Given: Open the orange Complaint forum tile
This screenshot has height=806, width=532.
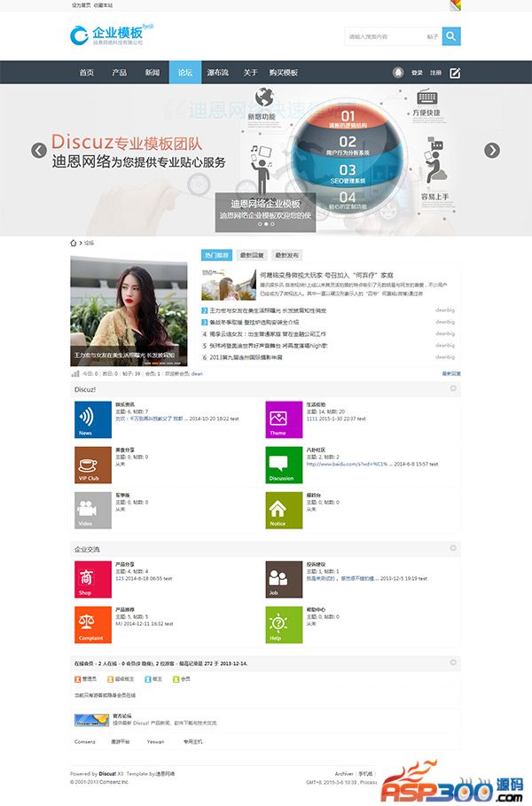Looking at the screenshot, I should [x=93, y=625].
